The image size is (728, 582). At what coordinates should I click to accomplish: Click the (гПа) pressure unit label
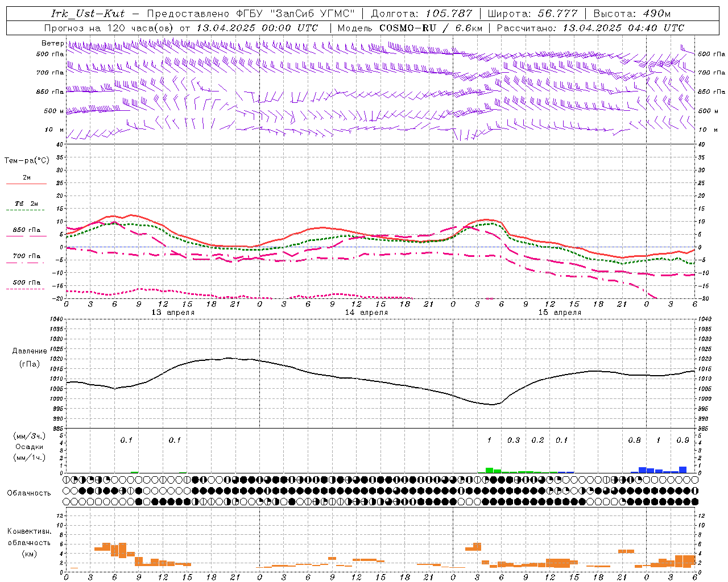coord(30,364)
